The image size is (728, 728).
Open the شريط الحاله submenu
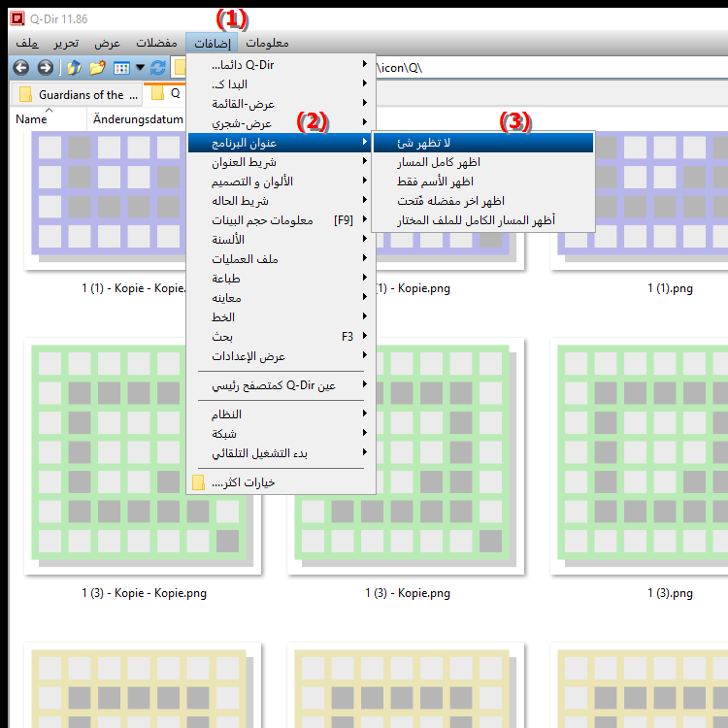(280, 201)
